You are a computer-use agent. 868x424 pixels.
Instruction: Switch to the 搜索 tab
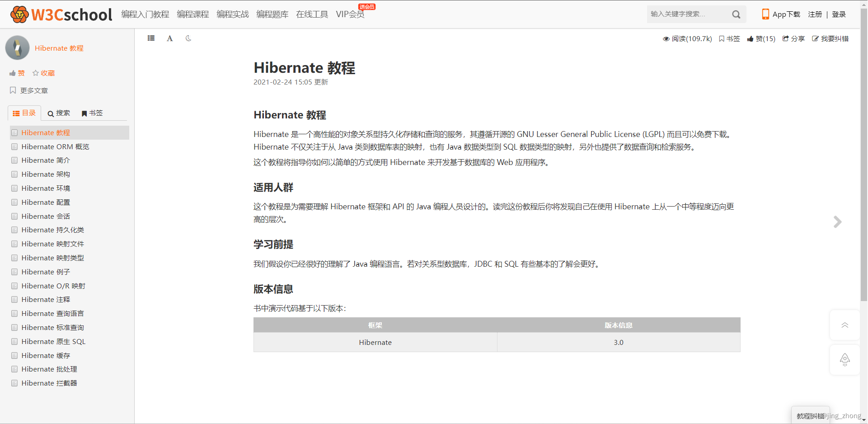tap(59, 113)
